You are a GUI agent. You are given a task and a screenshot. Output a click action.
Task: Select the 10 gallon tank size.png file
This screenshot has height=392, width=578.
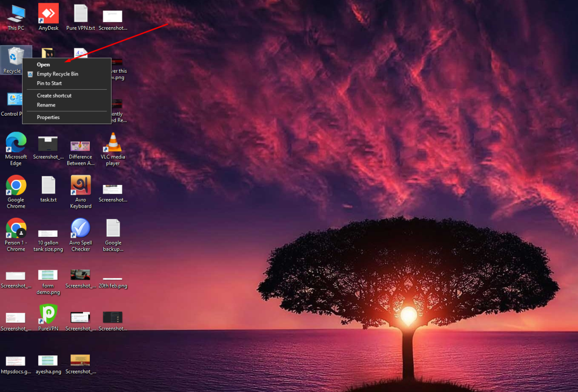48,234
